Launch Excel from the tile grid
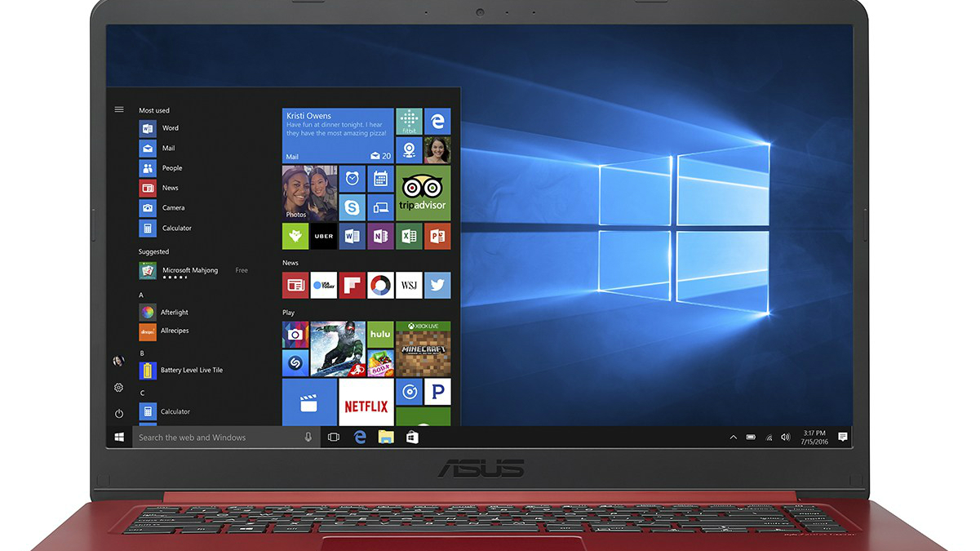 click(x=409, y=236)
